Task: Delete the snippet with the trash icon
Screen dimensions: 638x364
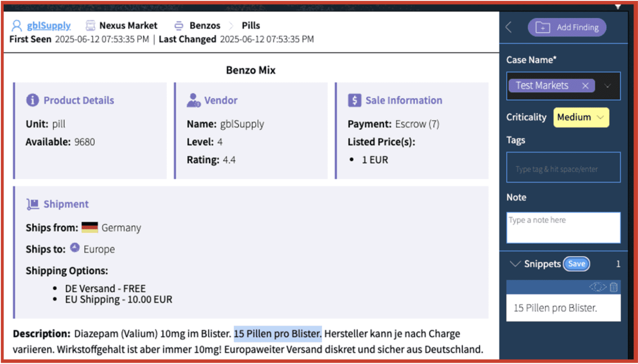Action: click(613, 287)
